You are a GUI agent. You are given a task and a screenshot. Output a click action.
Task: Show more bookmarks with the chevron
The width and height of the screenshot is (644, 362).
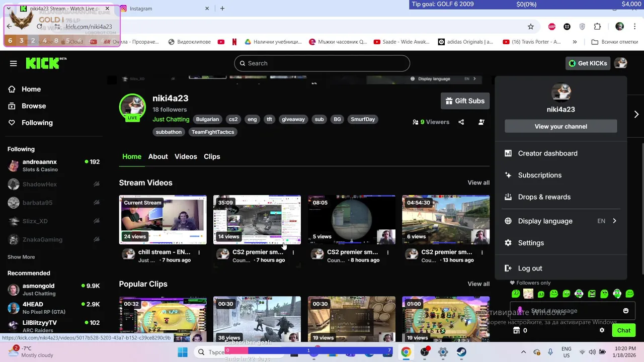(x=575, y=42)
